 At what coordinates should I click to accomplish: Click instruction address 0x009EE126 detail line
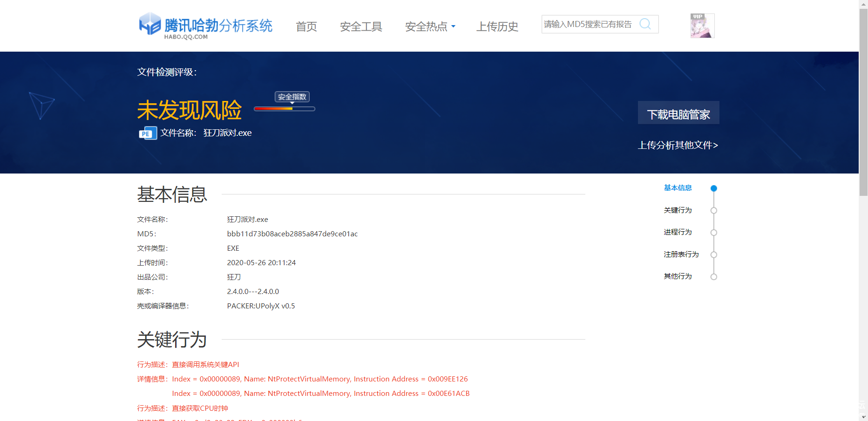[x=320, y=379]
